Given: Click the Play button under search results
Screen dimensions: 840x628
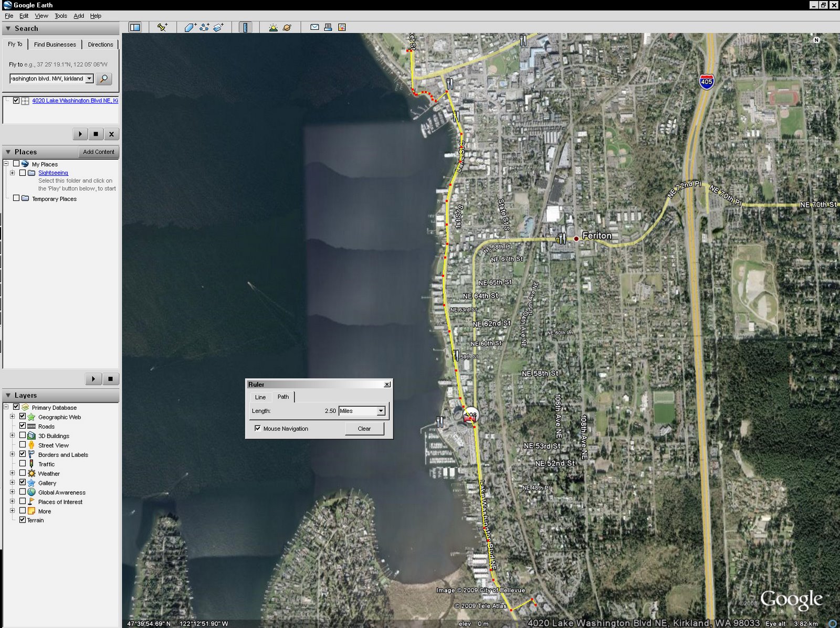Looking at the screenshot, I should (80, 134).
